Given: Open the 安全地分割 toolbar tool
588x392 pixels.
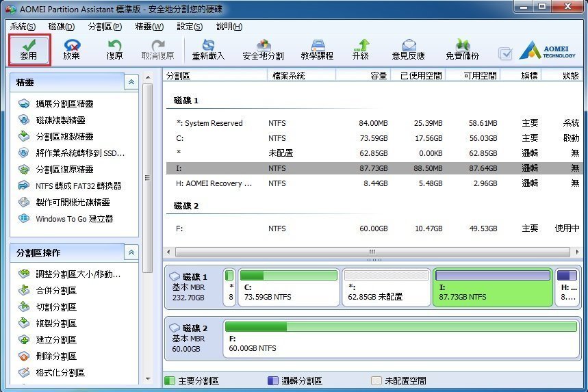Looking at the screenshot, I should (263, 50).
